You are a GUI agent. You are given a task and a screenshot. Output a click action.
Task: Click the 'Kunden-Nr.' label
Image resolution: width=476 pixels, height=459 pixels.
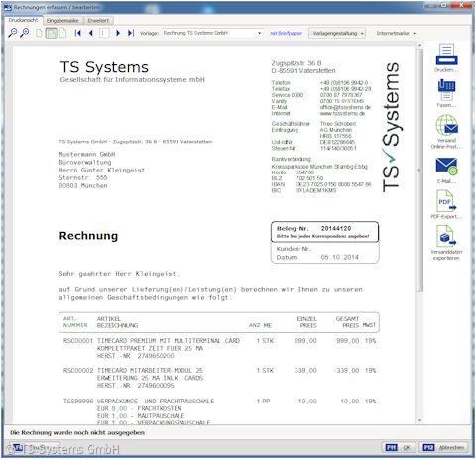point(294,249)
